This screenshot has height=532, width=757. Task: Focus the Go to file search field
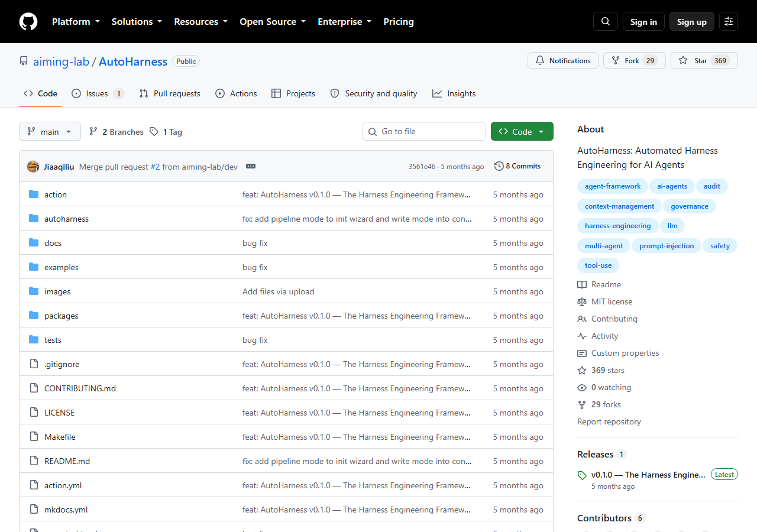424,131
